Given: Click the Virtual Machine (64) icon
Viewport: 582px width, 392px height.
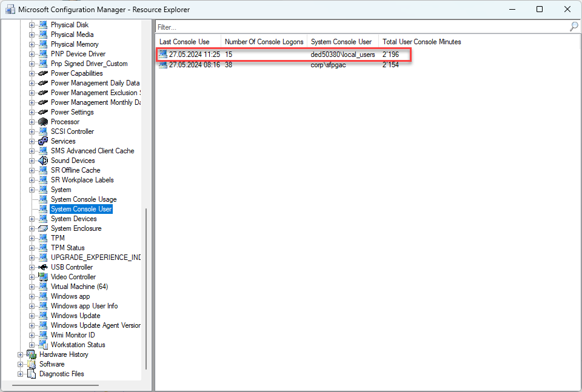Looking at the screenshot, I should coord(43,287).
